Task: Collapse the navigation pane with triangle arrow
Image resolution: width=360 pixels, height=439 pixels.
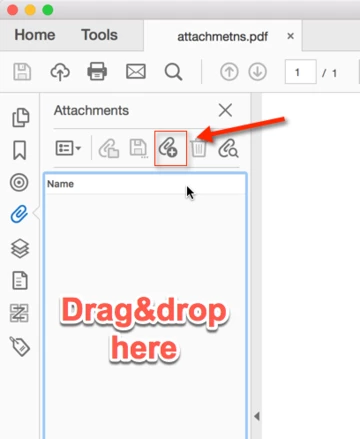Action: coord(257,416)
